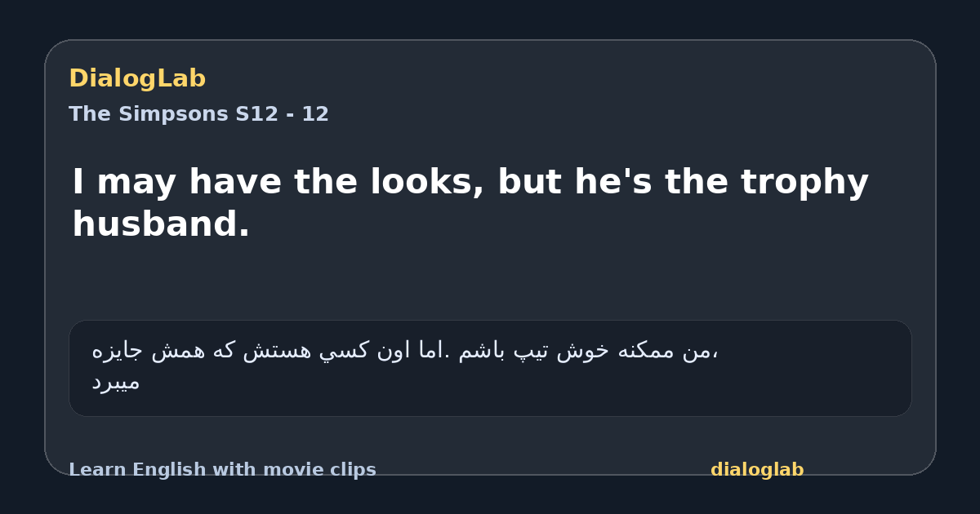Select the English quote sentence
Viewport: 980px width, 514px height.
click(470, 203)
